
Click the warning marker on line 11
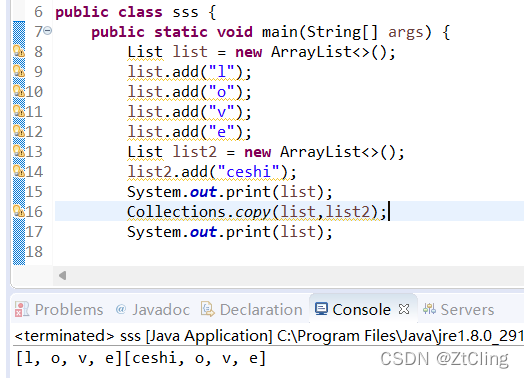point(19,111)
